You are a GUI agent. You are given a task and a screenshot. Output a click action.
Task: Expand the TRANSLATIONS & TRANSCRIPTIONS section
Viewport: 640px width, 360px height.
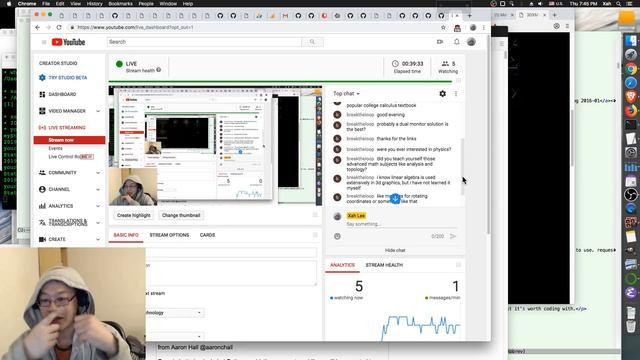coord(98,223)
